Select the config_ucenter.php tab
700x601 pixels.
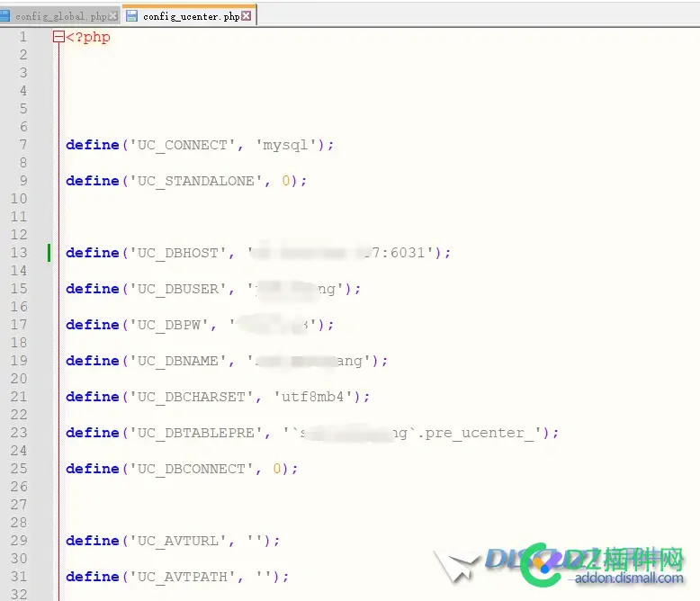click(x=191, y=16)
